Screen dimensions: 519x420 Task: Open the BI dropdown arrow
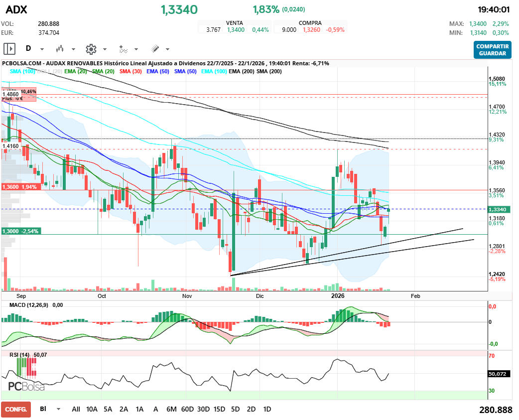coord(58,409)
